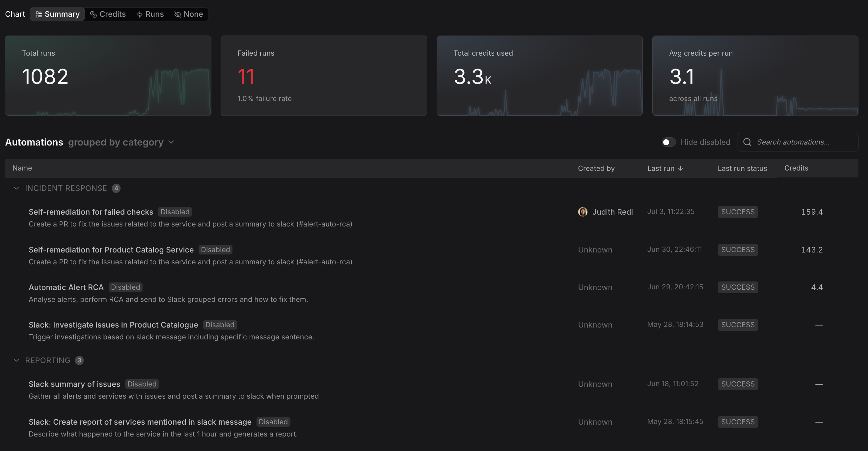868x451 pixels.
Task: Click the 4.4 credits value
Action: (817, 287)
